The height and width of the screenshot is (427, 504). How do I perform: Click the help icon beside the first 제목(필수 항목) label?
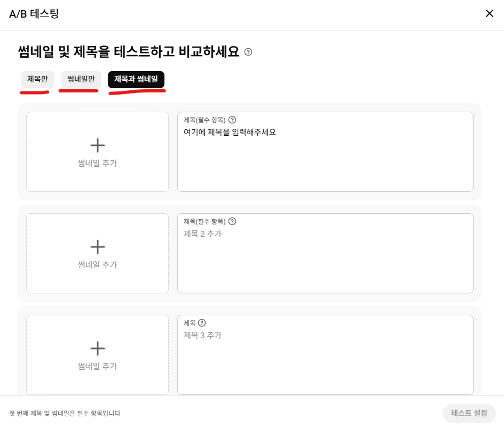click(232, 120)
